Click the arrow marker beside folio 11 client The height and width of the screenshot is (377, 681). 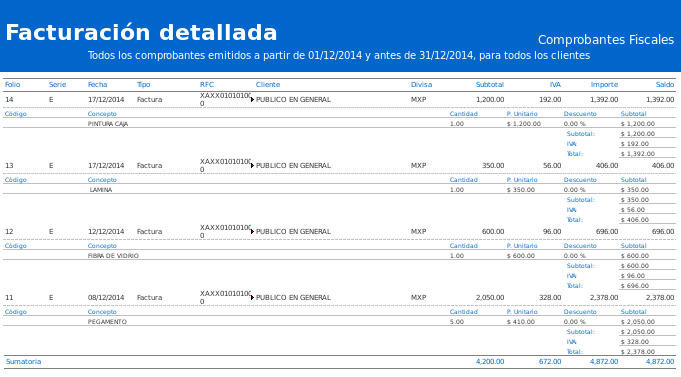click(x=252, y=298)
